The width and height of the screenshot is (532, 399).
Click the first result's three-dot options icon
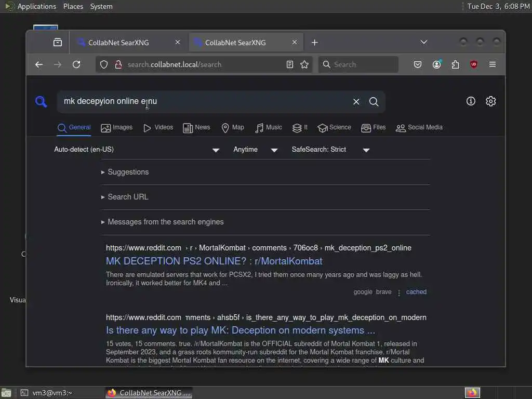coord(399,292)
